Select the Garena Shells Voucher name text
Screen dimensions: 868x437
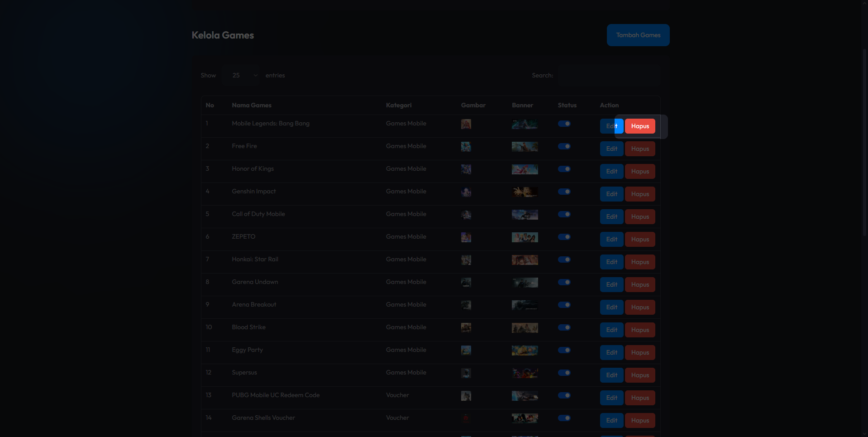[x=263, y=418]
